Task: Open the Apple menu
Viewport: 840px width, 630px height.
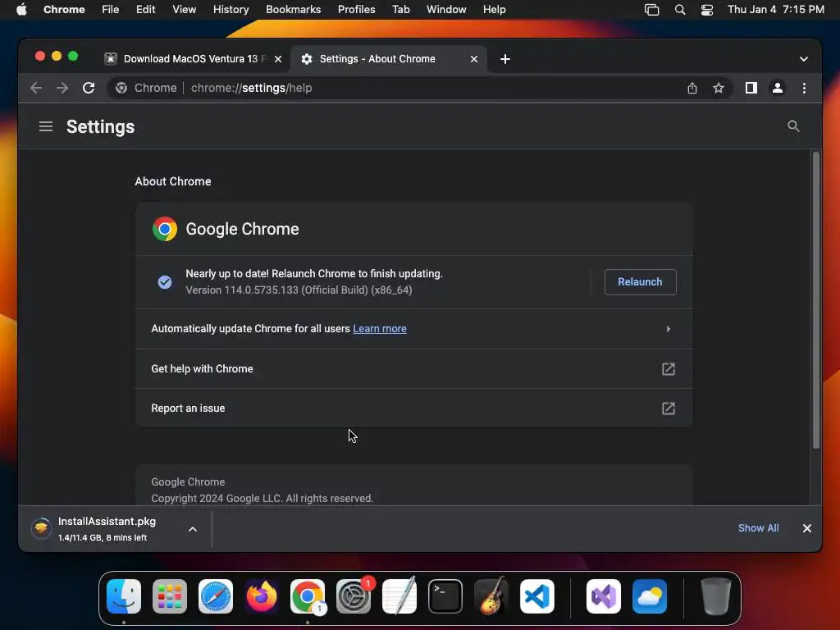Action: point(21,10)
